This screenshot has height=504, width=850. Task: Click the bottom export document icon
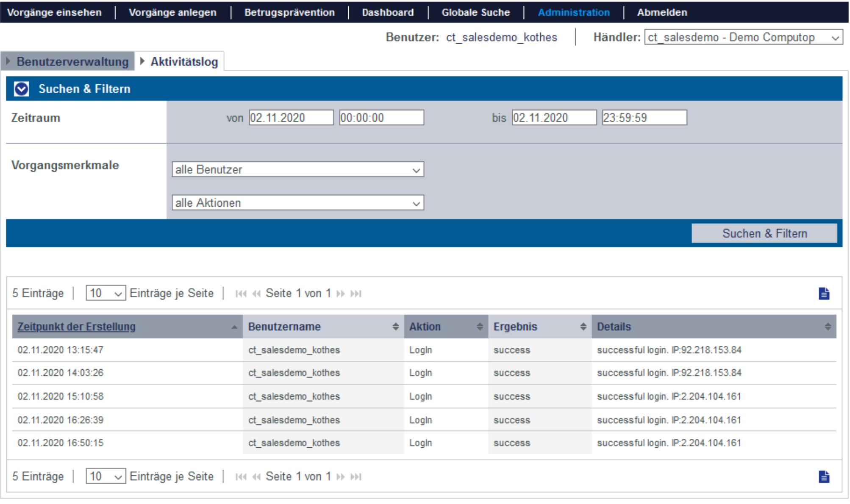[823, 477]
